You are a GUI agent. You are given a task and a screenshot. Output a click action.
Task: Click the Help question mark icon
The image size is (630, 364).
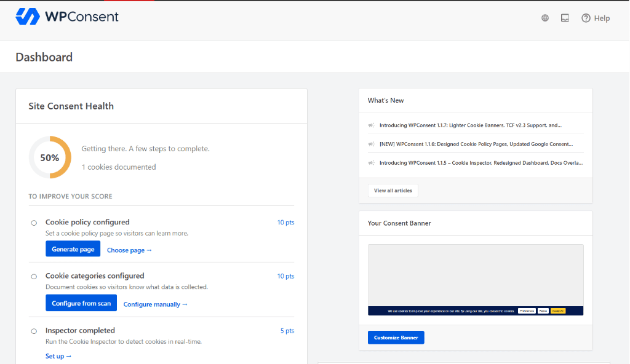(586, 18)
